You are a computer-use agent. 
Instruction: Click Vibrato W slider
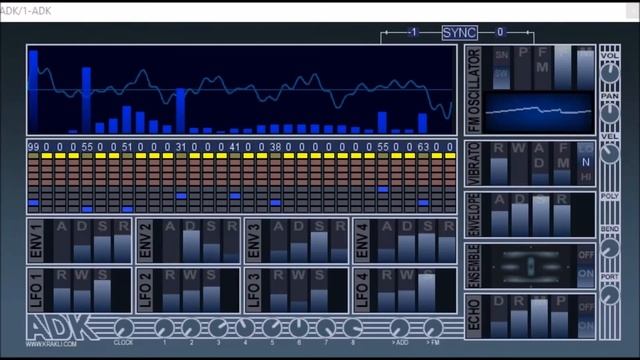[x=519, y=164]
